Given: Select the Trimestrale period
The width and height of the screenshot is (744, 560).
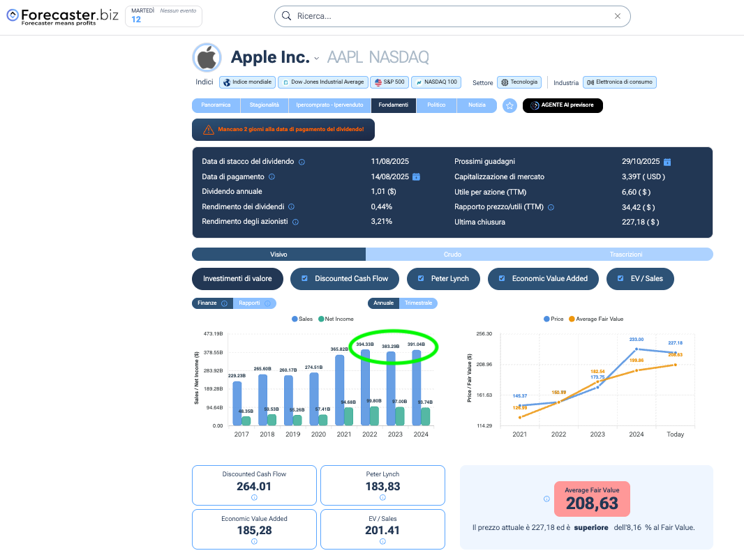Looking at the screenshot, I should click(419, 303).
